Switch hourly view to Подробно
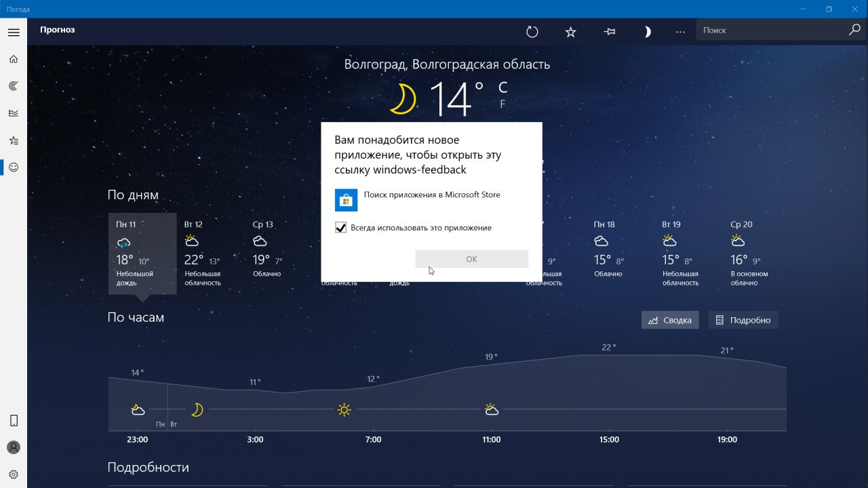 pos(743,320)
